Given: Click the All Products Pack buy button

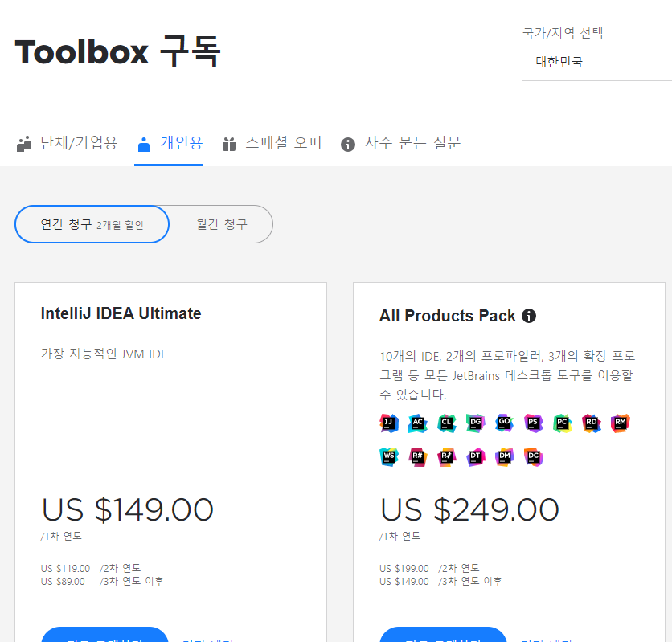Looking at the screenshot, I should (444, 635).
